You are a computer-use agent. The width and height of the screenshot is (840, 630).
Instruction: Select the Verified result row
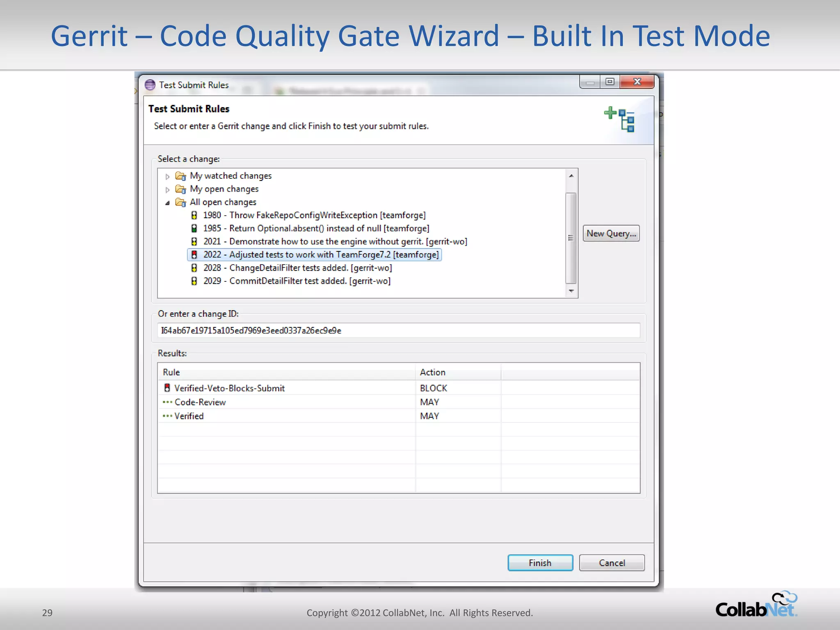tap(399, 416)
